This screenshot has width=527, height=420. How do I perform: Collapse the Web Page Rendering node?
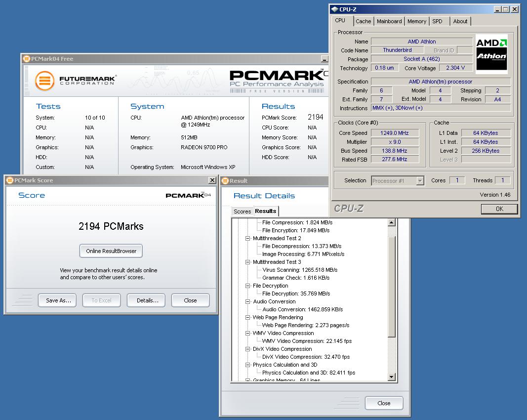(248, 317)
